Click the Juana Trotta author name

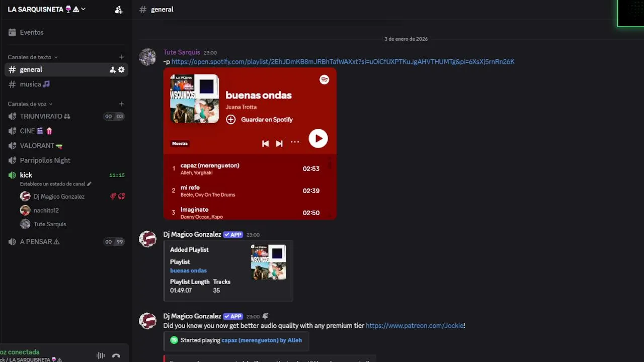[x=241, y=107]
